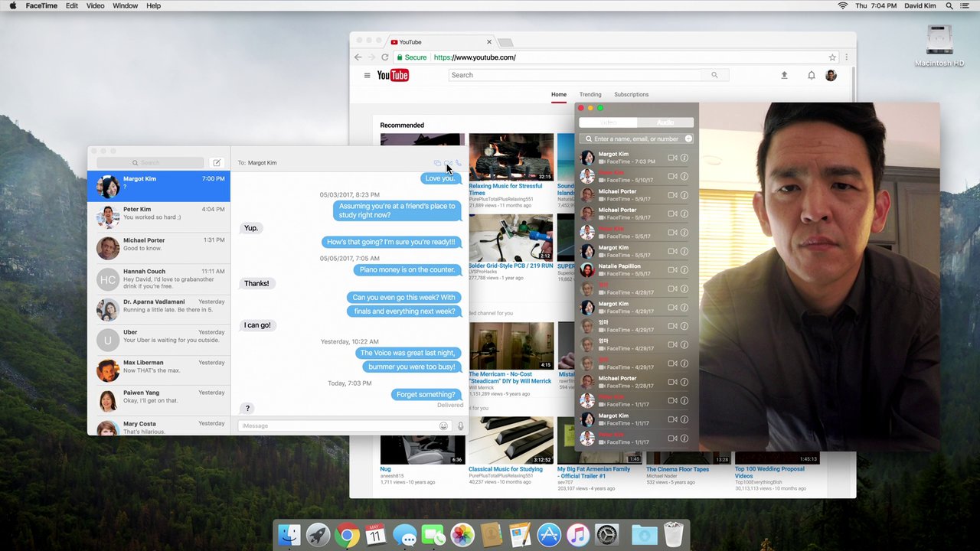Open Classical Music for Studying video link
Image resolution: width=980 pixels, height=551 pixels.
pos(505,469)
